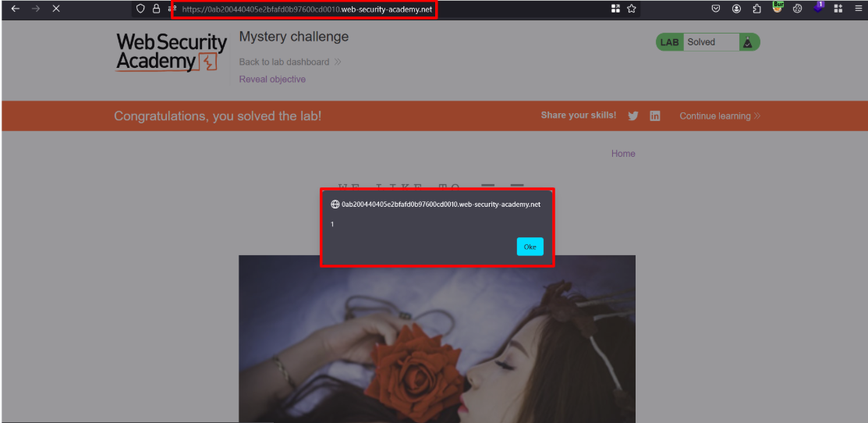
Task: Reveal the lab objective
Action: (x=272, y=80)
